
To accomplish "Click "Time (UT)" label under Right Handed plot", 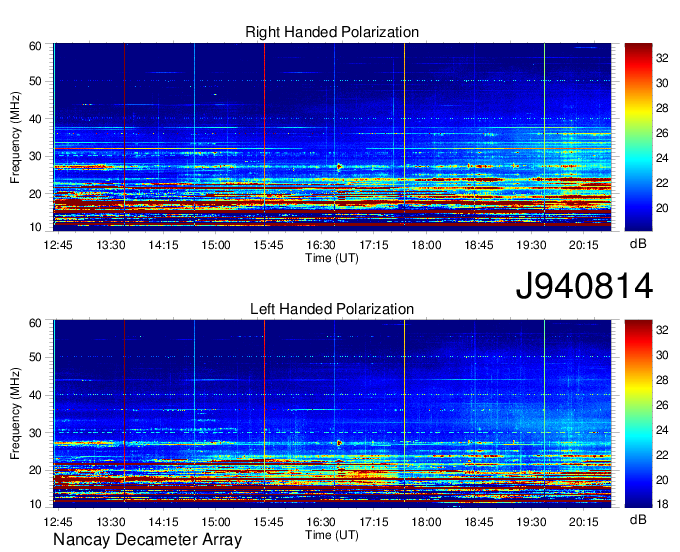I will point(332,258).
